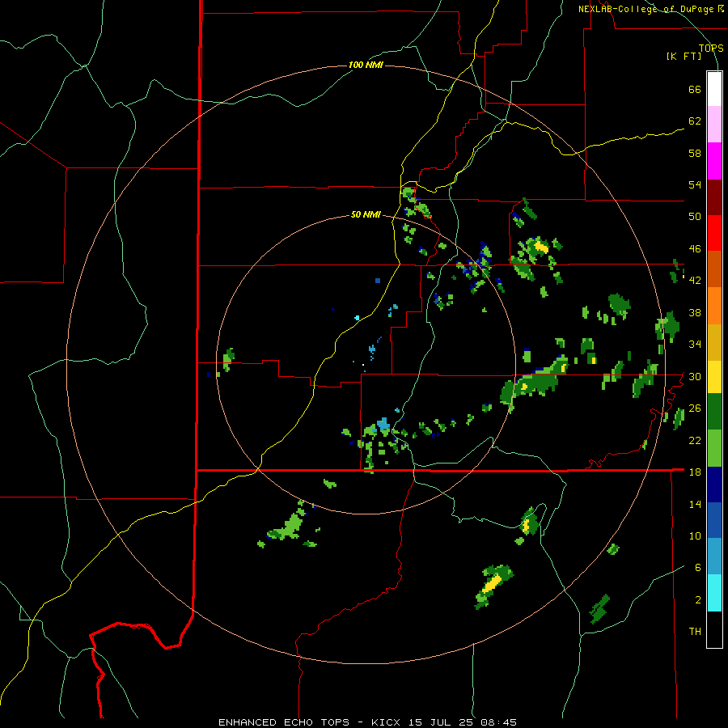The height and width of the screenshot is (728, 728).
Task: Click the light pink legend swatch
Action: 714,125
